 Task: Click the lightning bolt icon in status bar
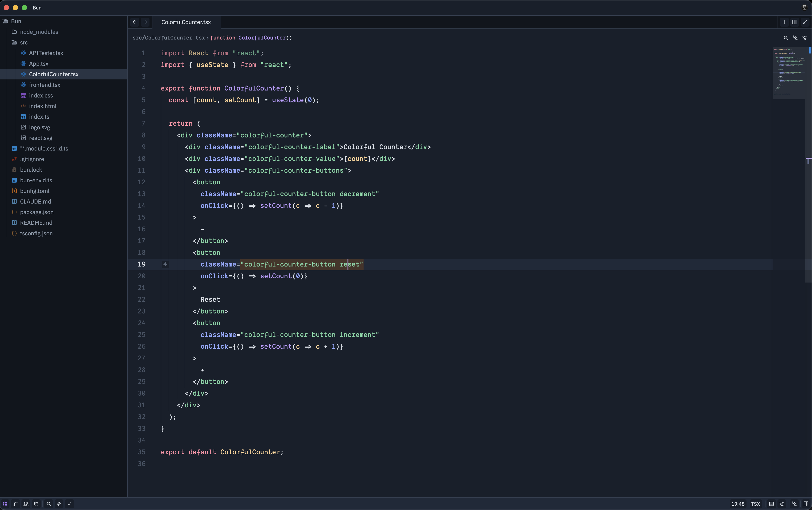click(59, 504)
